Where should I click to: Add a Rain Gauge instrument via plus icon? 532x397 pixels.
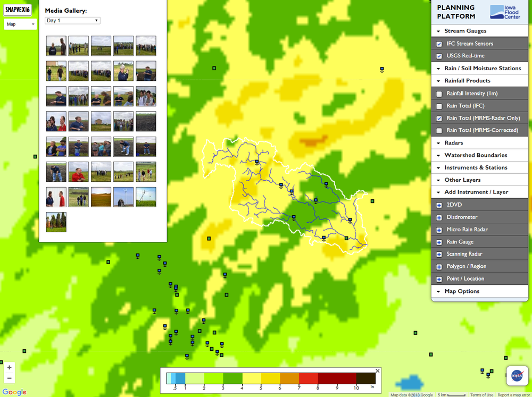tap(439, 242)
